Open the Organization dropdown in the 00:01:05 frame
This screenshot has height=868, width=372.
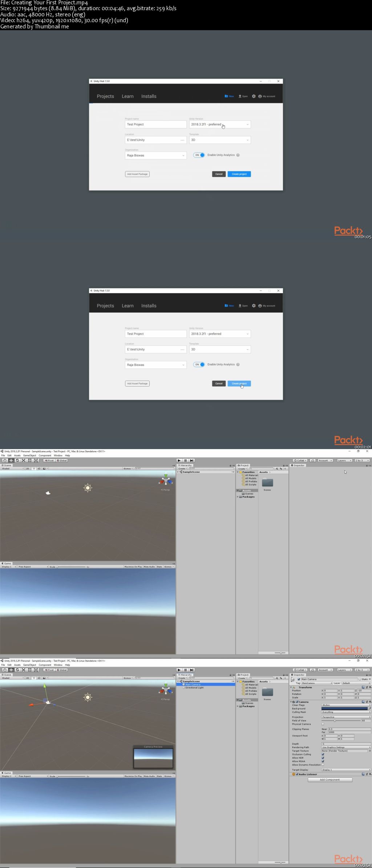click(155, 155)
